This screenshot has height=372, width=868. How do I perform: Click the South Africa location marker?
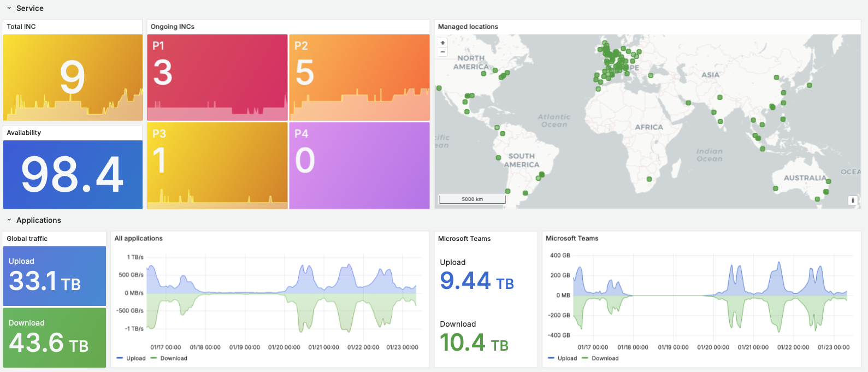pyautogui.click(x=649, y=179)
